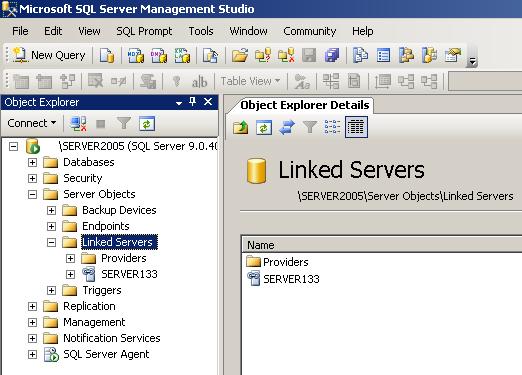Click the New Query button
Image resolution: width=522 pixels, height=375 pixels.
click(49, 55)
